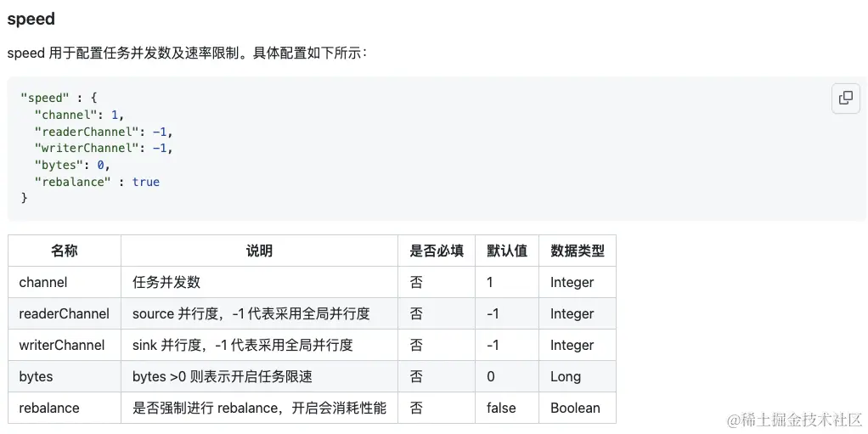The image size is (868, 434).
Task: Click the default value '1' for channel
Action: coord(507,282)
